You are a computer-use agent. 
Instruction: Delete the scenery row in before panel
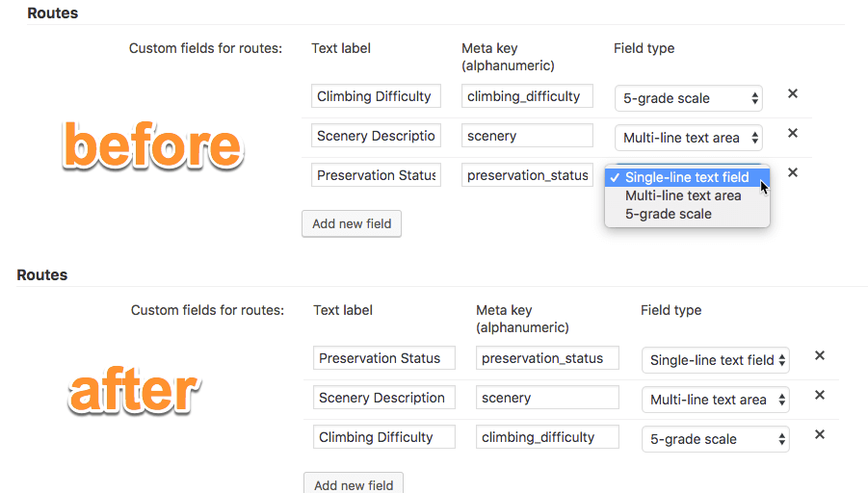(793, 134)
